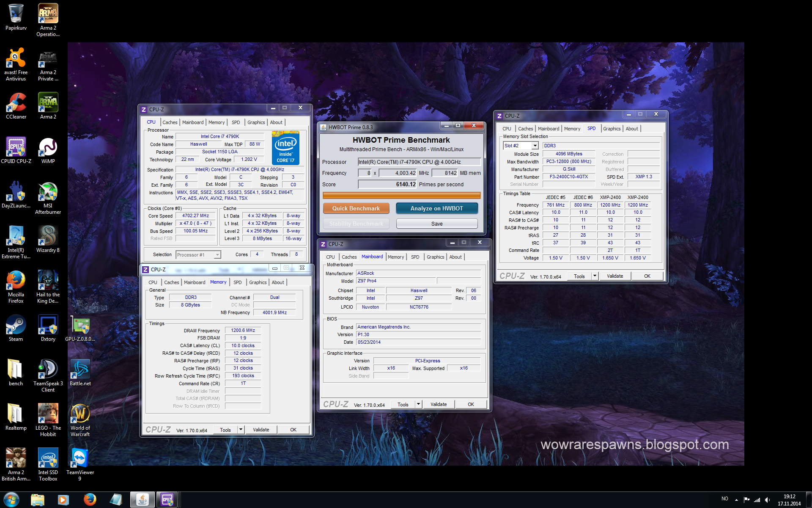The height and width of the screenshot is (508, 812).
Task: Open the Steam desktop icon
Action: click(x=16, y=328)
